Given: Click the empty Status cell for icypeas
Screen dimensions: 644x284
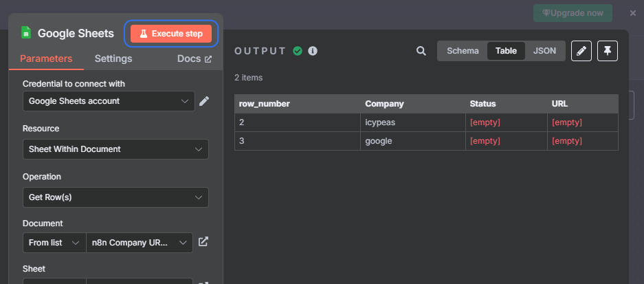Looking at the screenshot, I should point(507,122).
